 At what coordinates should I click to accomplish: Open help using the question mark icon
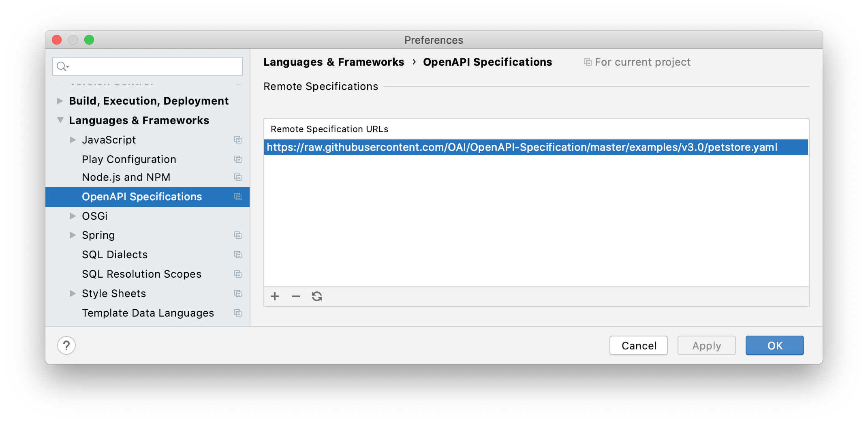coord(66,345)
